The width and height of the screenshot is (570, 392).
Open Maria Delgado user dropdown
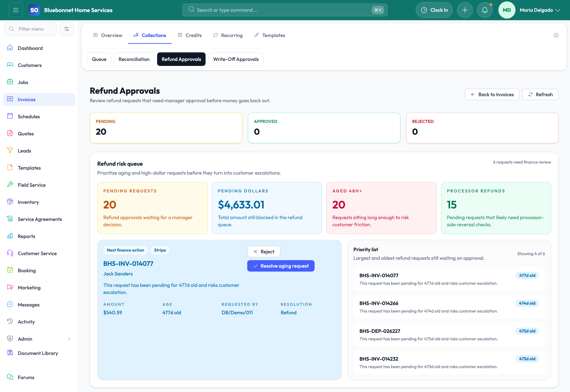pos(540,10)
